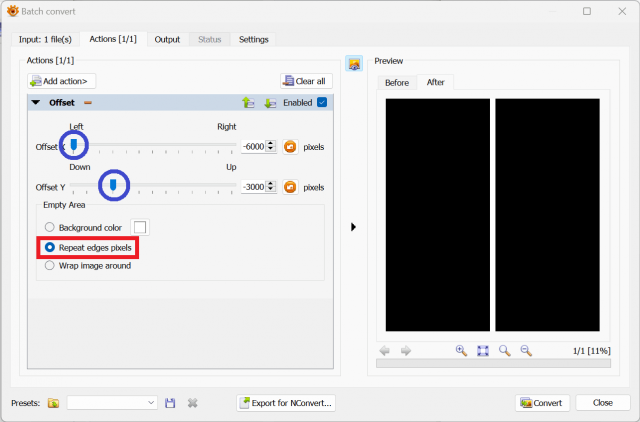Image resolution: width=640 pixels, height=422 pixels.
Task: Show the Before preview tab
Action: pyautogui.click(x=397, y=82)
